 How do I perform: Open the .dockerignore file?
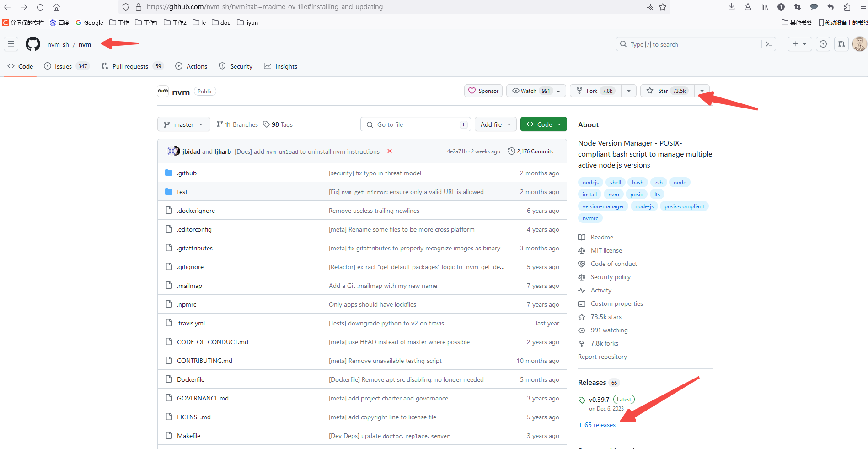pyautogui.click(x=196, y=211)
